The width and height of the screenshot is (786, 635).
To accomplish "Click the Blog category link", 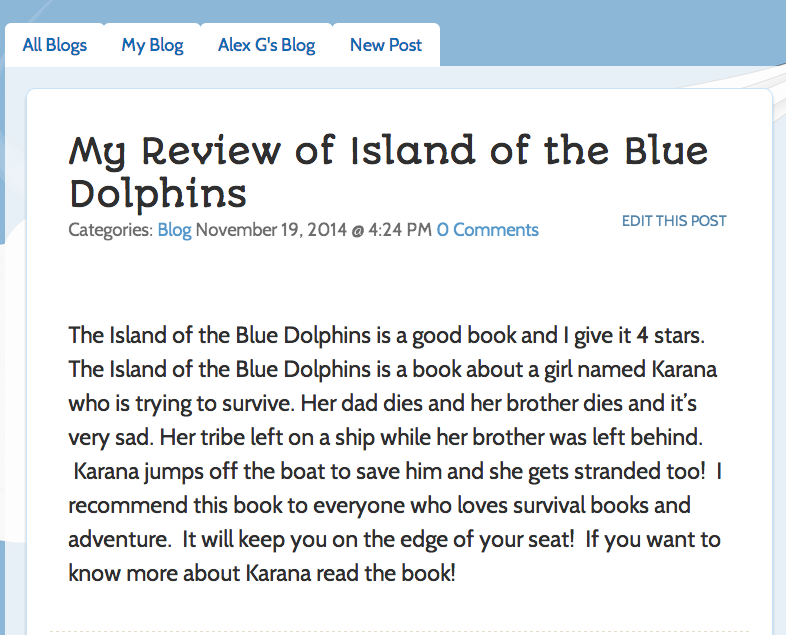I will point(174,230).
